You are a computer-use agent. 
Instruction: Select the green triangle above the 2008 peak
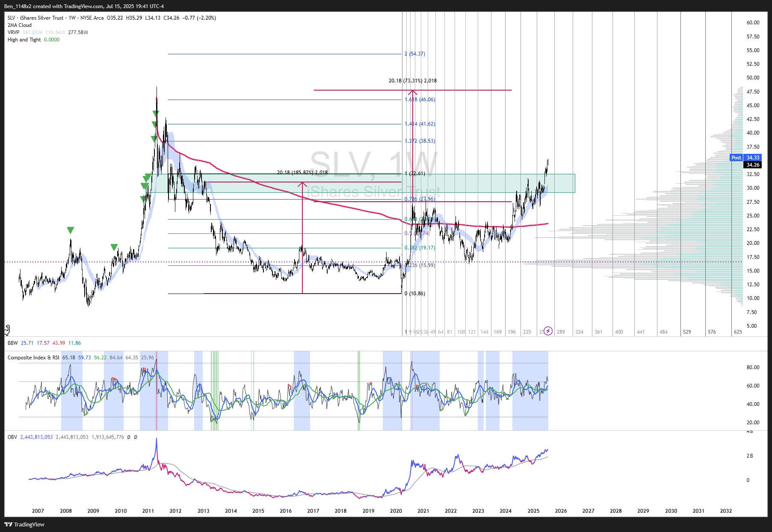pos(71,230)
